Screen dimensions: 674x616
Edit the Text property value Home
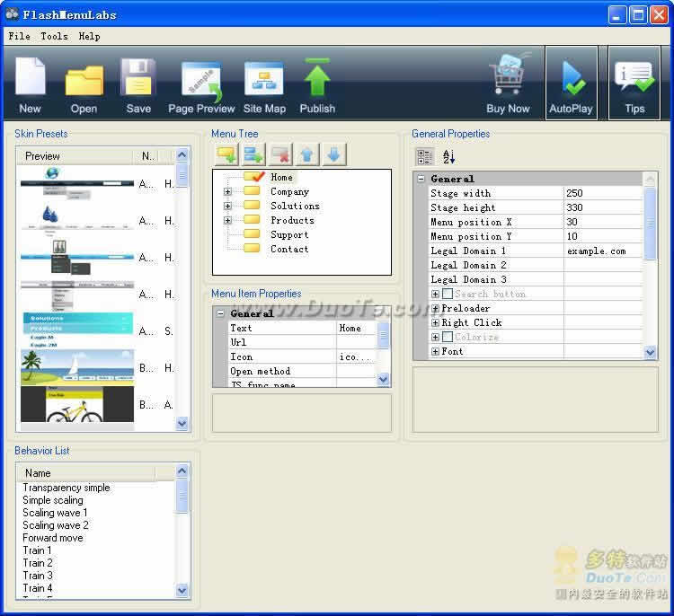(356, 328)
